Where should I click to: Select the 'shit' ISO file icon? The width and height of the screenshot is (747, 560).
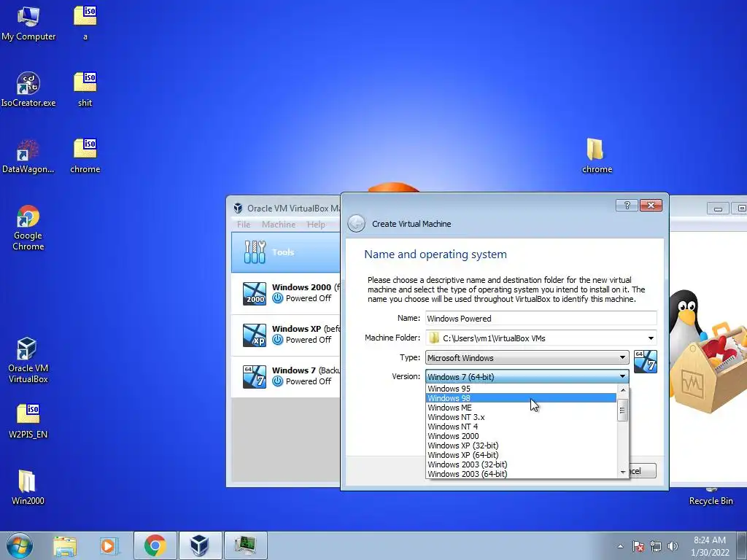coord(85,90)
